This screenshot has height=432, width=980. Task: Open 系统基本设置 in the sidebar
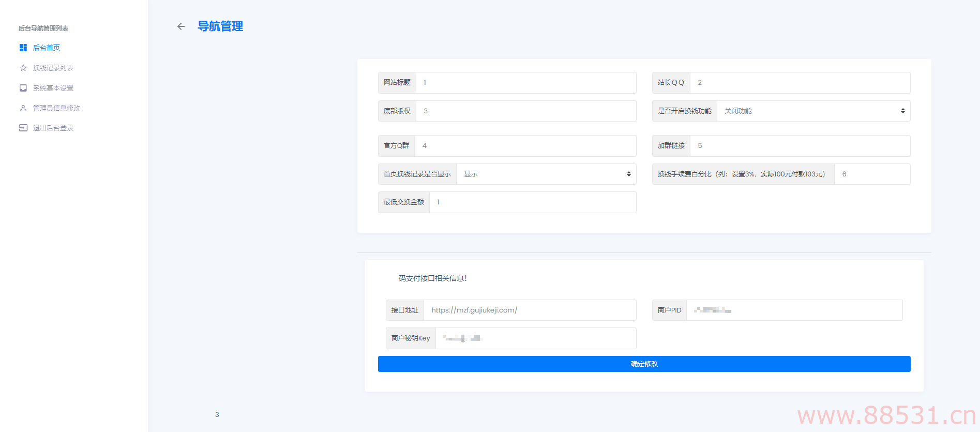53,88
